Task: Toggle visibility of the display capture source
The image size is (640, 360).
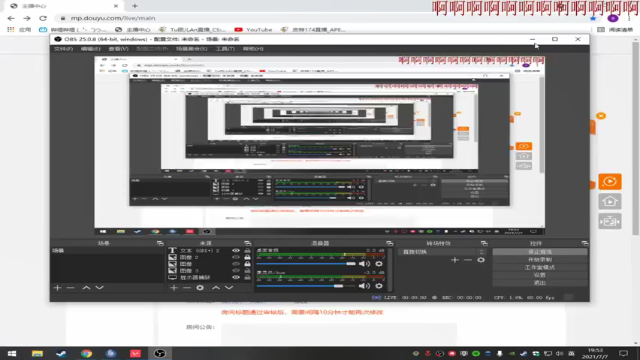Action: click(x=236, y=277)
